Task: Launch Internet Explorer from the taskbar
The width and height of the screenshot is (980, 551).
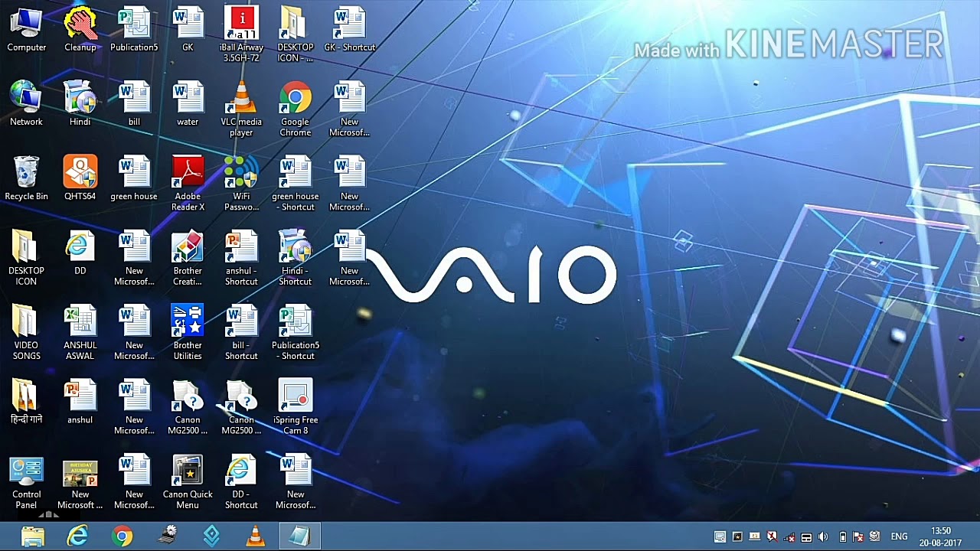Action: pos(77,536)
